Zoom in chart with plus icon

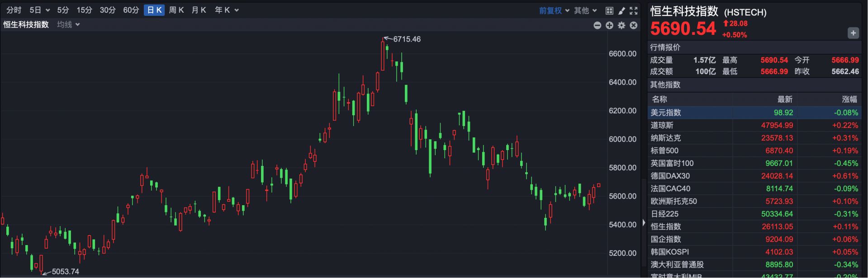tap(609, 25)
